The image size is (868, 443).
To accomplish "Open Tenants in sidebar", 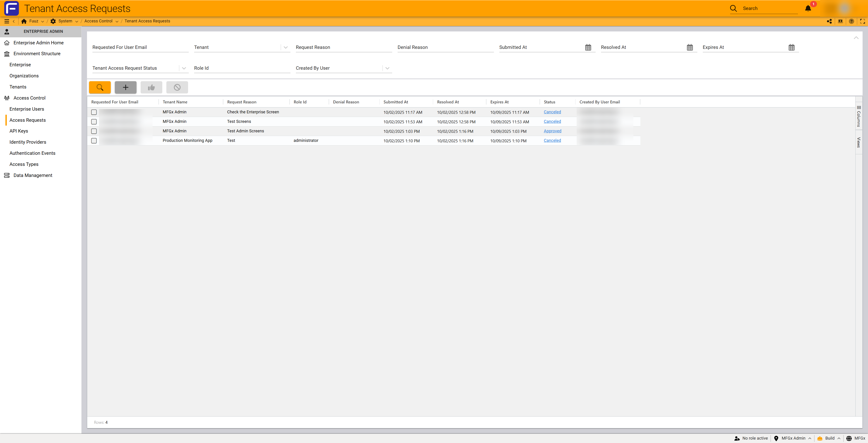I will point(18,87).
